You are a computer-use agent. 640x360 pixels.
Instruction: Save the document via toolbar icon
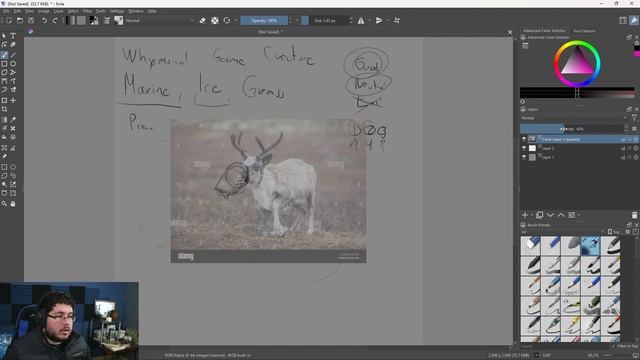[31, 20]
